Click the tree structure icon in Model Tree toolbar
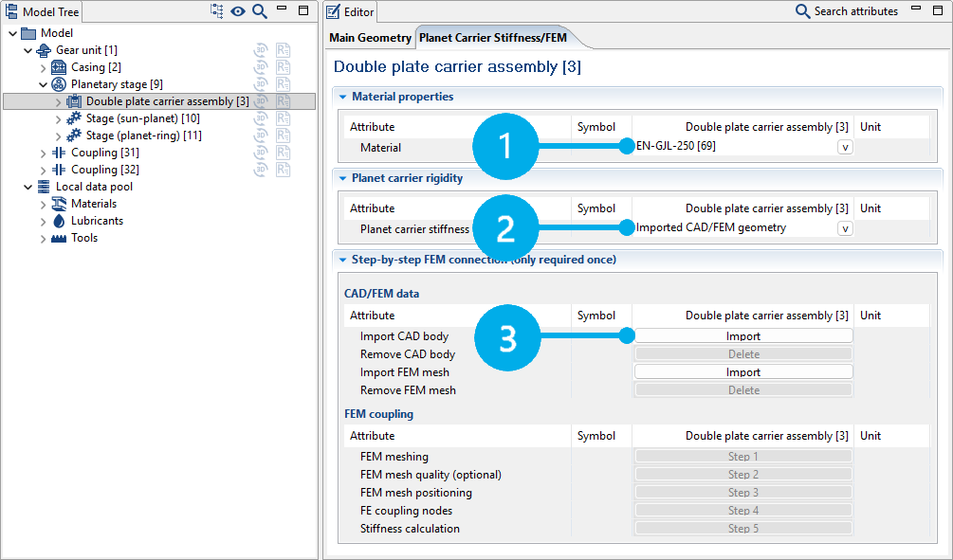953x560 pixels. coord(217,11)
